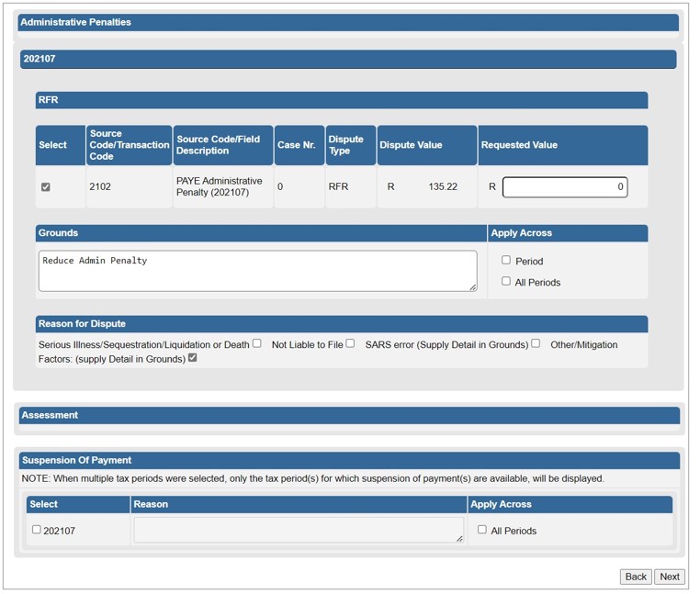Click the Case Nr. value 0
Screen dimensions: 700x594
280,187
